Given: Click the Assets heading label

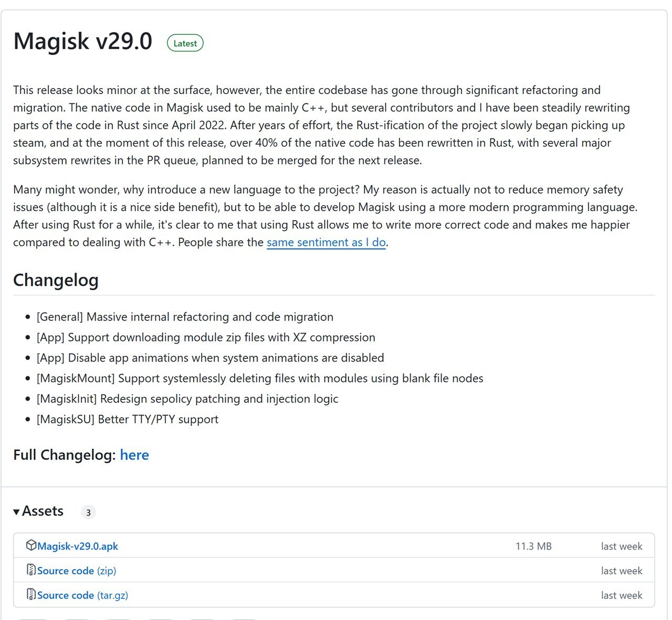Looking at the screenshot, I should tap(43, 511).
